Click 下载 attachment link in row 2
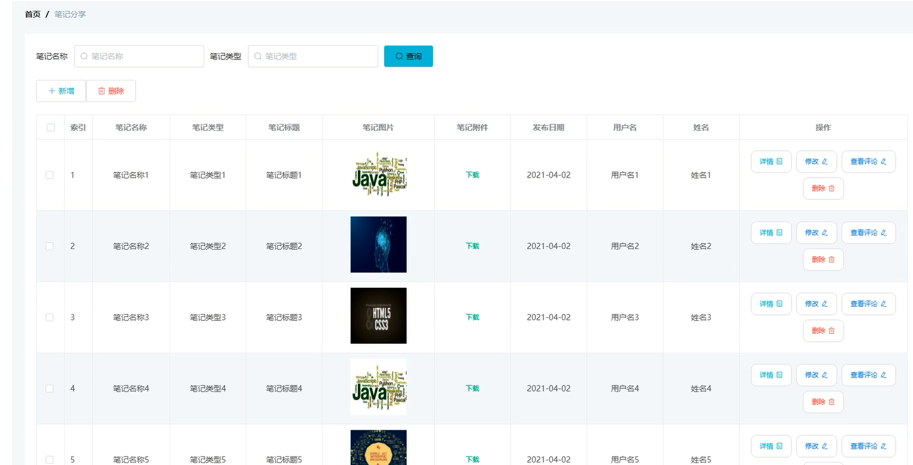 (x=472, y=246)
